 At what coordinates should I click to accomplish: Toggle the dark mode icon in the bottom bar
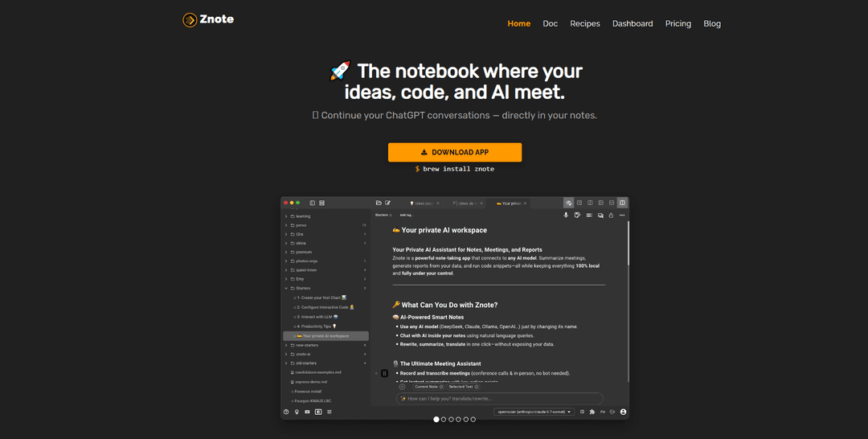coord(318,412)
